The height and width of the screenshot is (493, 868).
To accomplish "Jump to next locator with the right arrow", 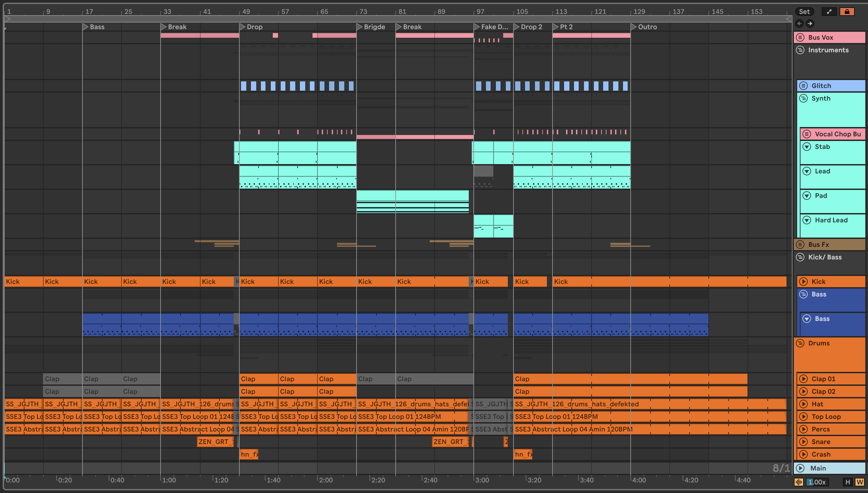I will click(x=810, y=23).
